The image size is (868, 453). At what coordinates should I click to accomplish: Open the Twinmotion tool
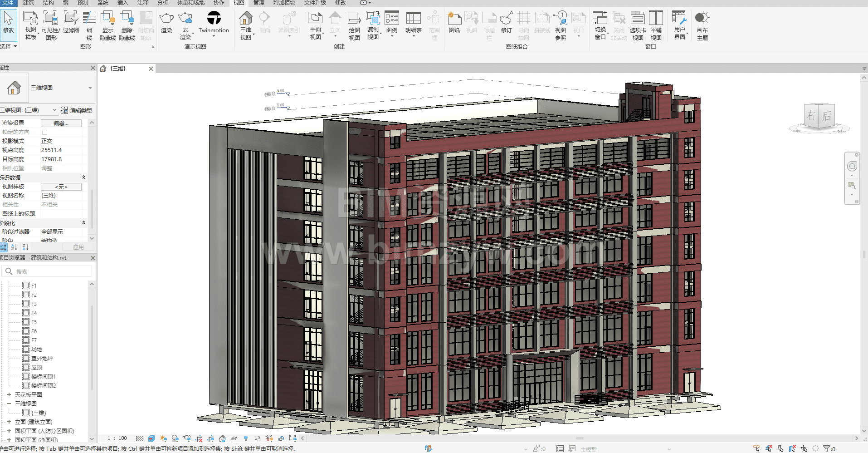click(x=214, y=19)
